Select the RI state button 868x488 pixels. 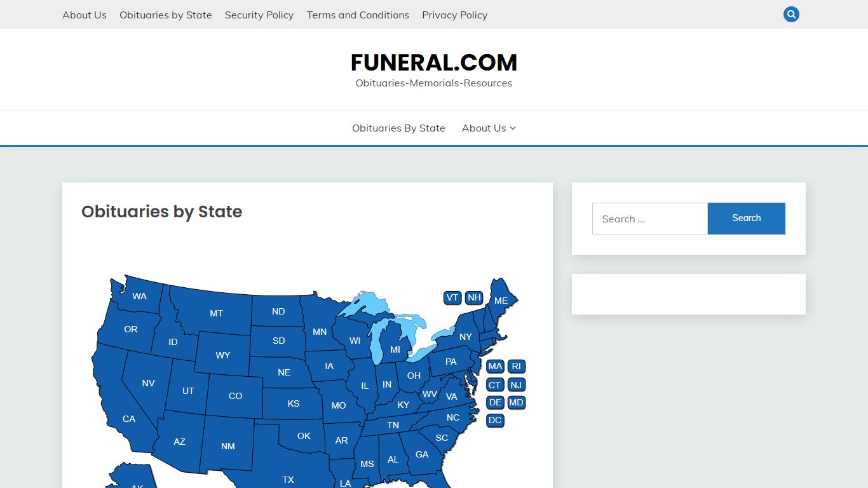517,366
